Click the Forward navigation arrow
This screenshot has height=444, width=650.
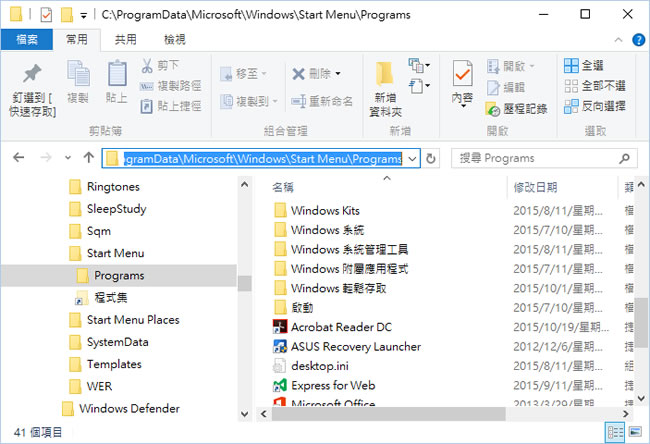click(x=46, y=158)
